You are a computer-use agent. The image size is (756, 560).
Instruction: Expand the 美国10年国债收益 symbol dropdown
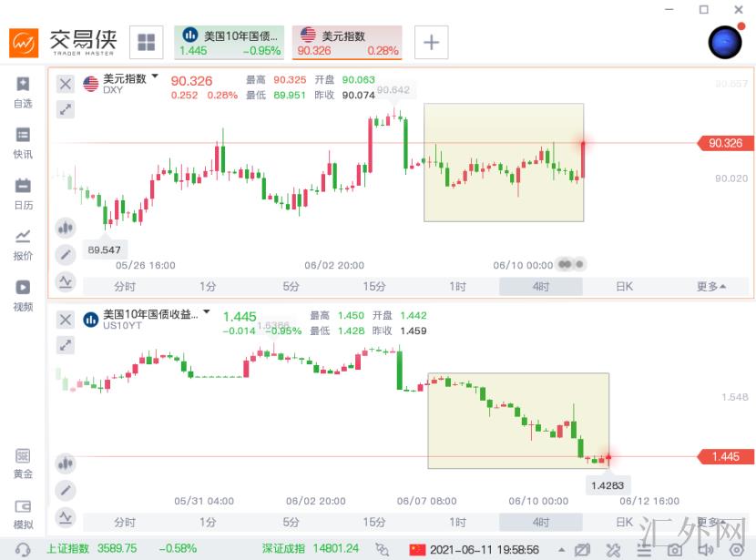click(207, 313)
